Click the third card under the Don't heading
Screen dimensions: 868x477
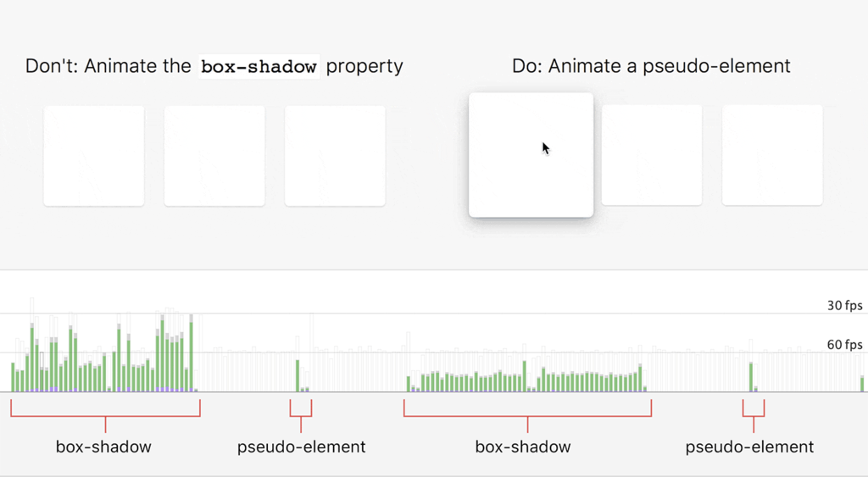coord(335,156)
